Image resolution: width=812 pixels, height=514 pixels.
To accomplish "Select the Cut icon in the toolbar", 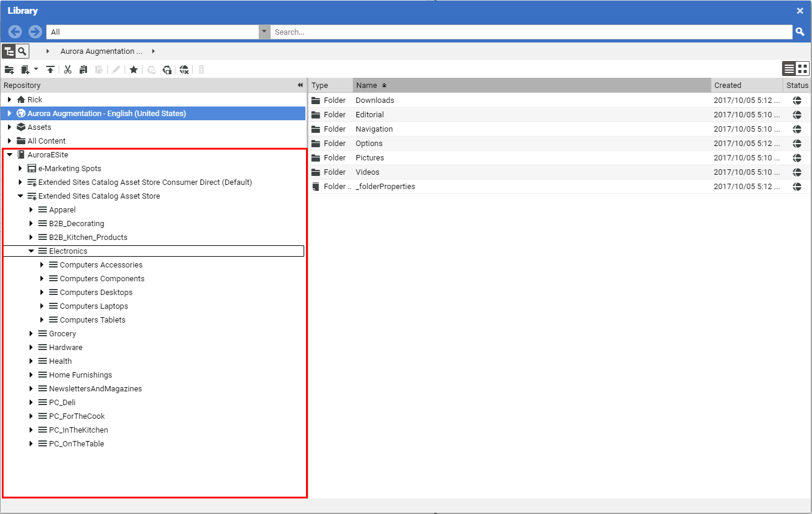I will point(67,69).
